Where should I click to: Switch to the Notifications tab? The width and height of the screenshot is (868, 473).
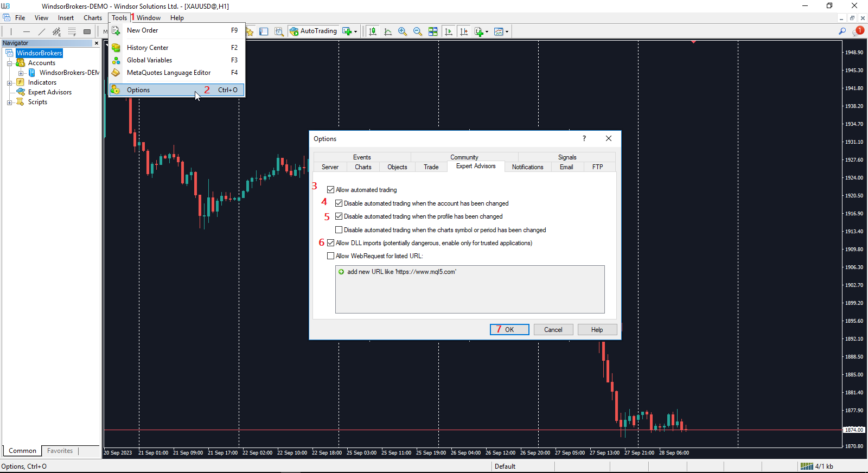click(527, 167)
